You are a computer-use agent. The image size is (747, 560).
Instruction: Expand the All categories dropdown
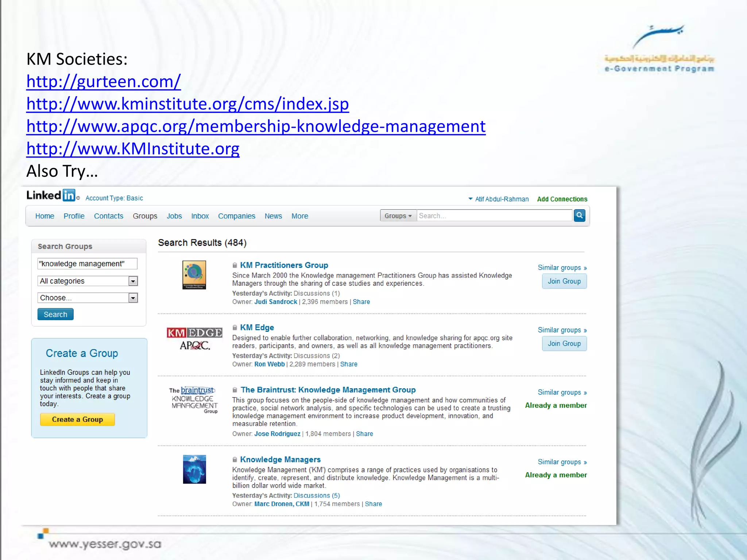(x=88, y=281)
